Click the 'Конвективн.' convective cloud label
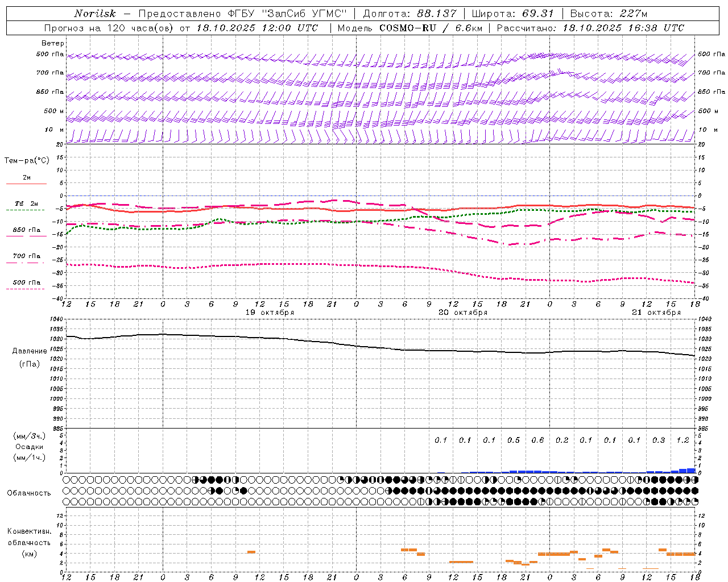Viewport: 728px width, 582px height. (x=30, y=531)
